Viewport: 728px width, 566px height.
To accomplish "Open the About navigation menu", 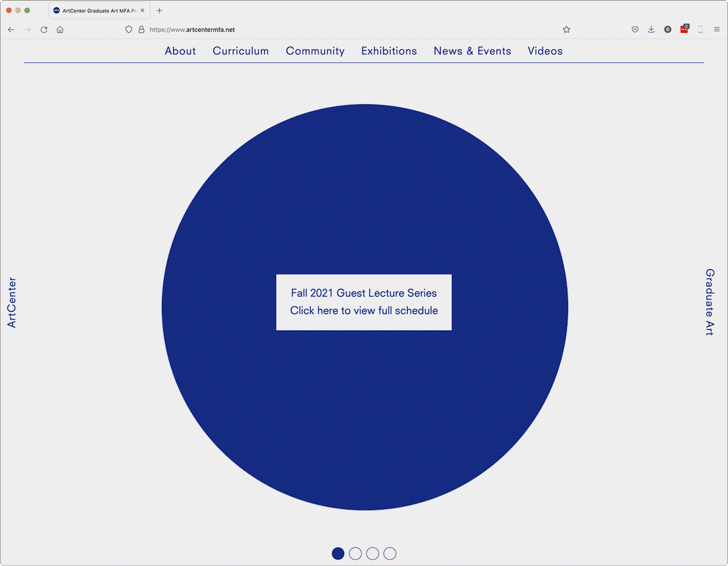I will (x=180, y=51).
